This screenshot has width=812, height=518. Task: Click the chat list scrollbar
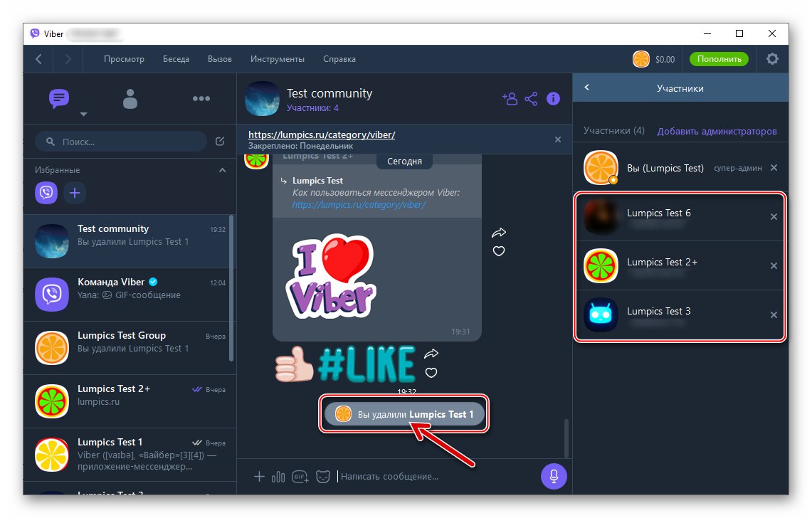coord(231,288)
